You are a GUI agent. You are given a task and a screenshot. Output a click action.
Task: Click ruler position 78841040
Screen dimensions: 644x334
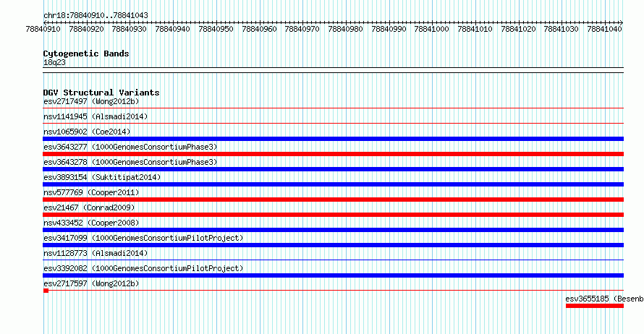coord(605,29)
